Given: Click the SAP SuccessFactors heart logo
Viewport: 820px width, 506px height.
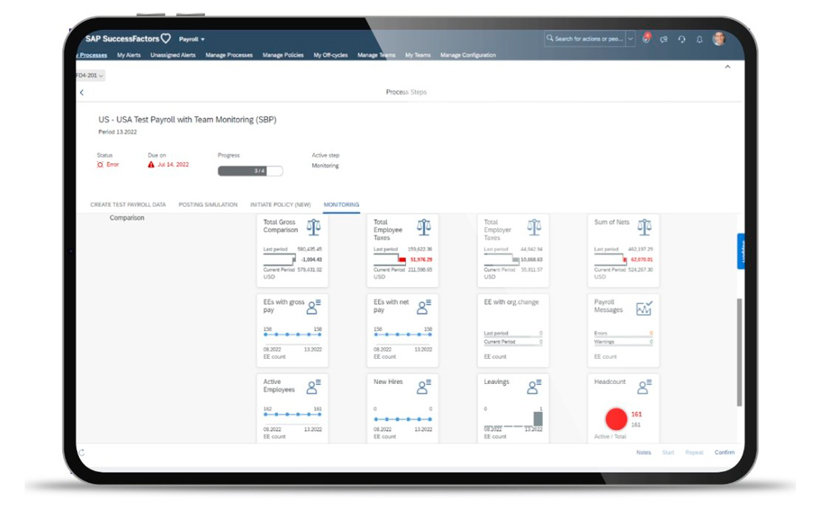Looking at the screenshot, I should click(165, 39).
